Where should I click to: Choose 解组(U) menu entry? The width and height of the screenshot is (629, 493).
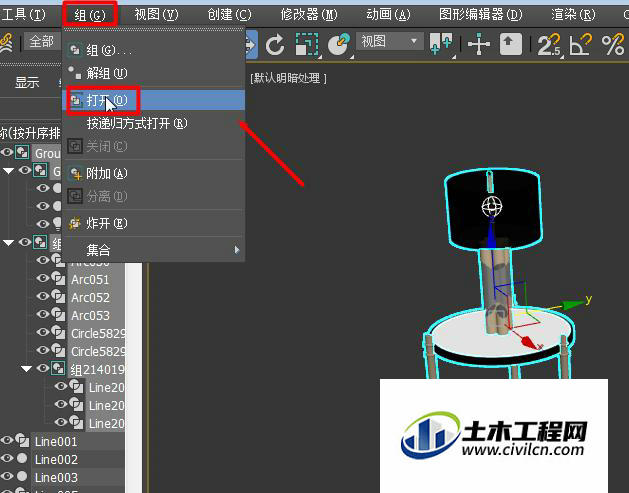[x=154, y=73]
